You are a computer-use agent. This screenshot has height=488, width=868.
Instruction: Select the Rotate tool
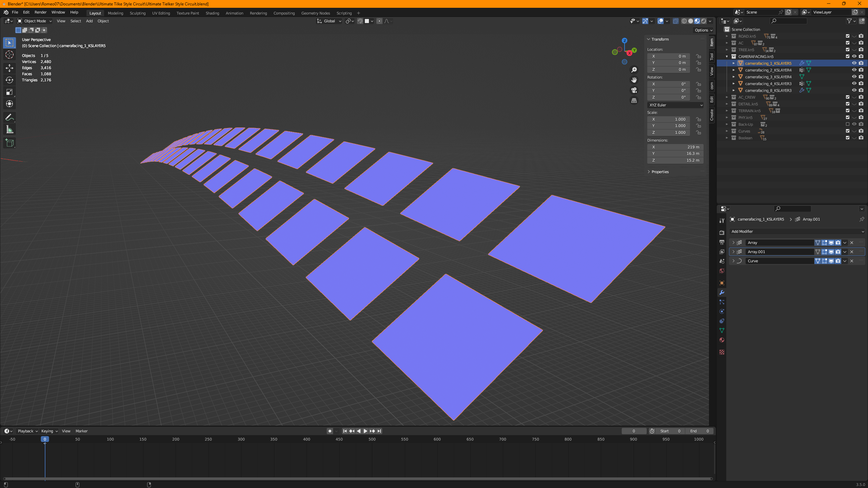pos(9,80)
